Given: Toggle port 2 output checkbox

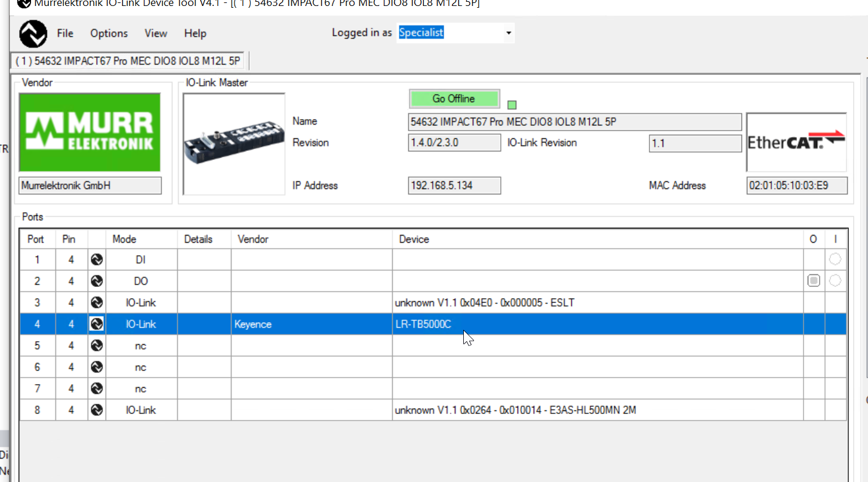Looking at the screenshot, I should (814, 280).
